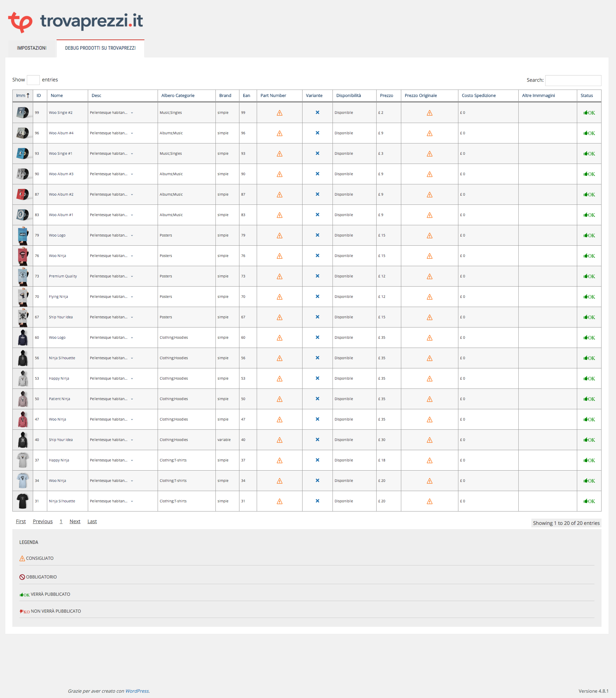Click Prezzo Originale warning icon for Premium Quality
This screenshot has width=616, height=698.
[x=429, y=276]
